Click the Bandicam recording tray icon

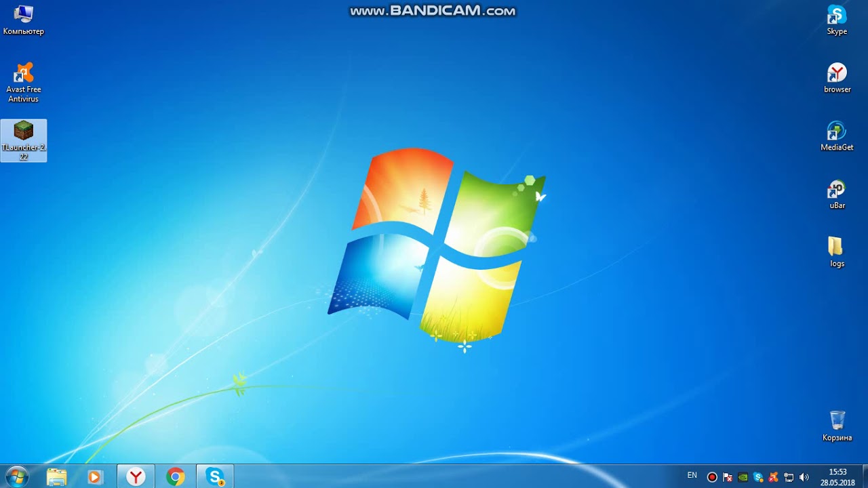pos(712,477)
